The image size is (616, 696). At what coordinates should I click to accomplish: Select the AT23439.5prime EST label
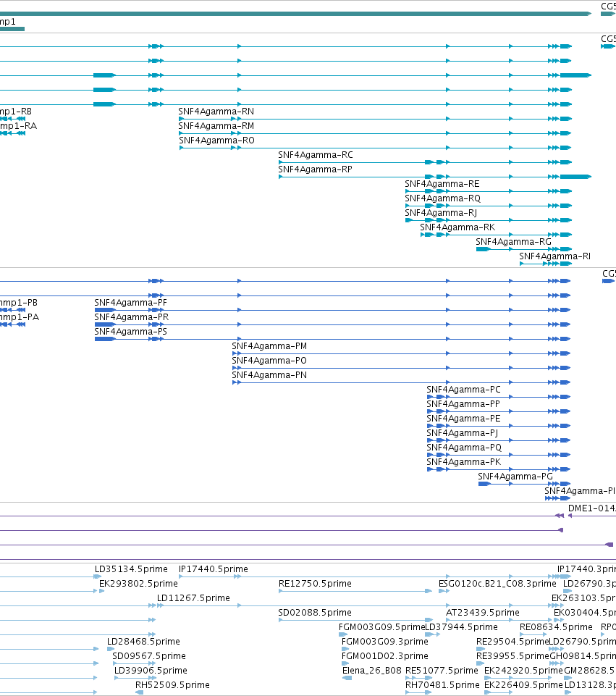click(x=483, y=613)
